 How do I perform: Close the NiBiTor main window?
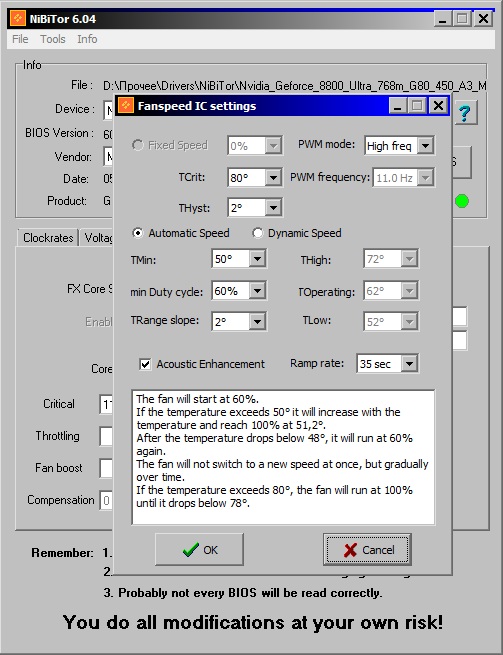[x=483, y=19]
